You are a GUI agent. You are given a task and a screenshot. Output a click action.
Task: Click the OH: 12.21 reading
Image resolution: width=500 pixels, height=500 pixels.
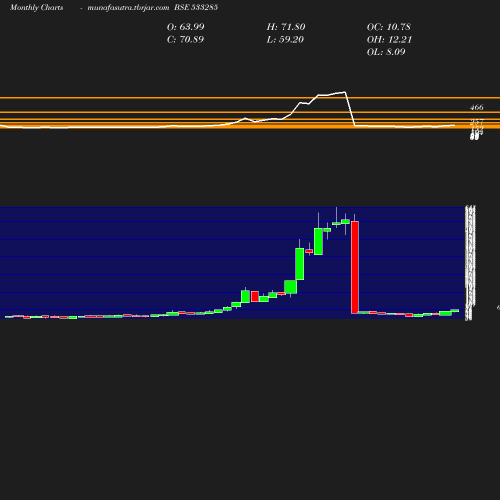[x=389, y=40]
